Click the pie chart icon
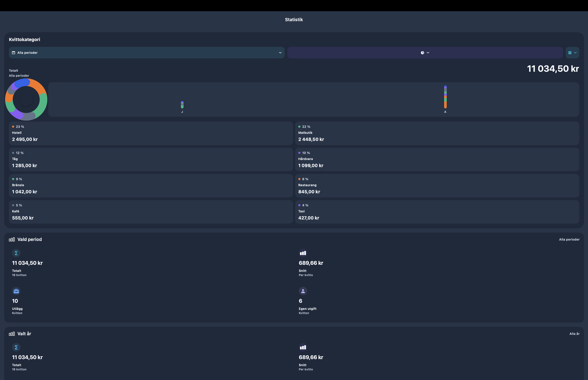Image resolution: width=588 pixels, height=380 pixels. (x=422, y=53)
